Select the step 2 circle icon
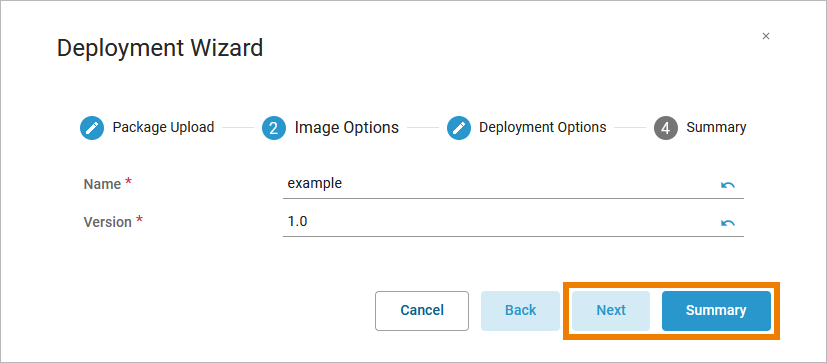 [x=274, y=128]
